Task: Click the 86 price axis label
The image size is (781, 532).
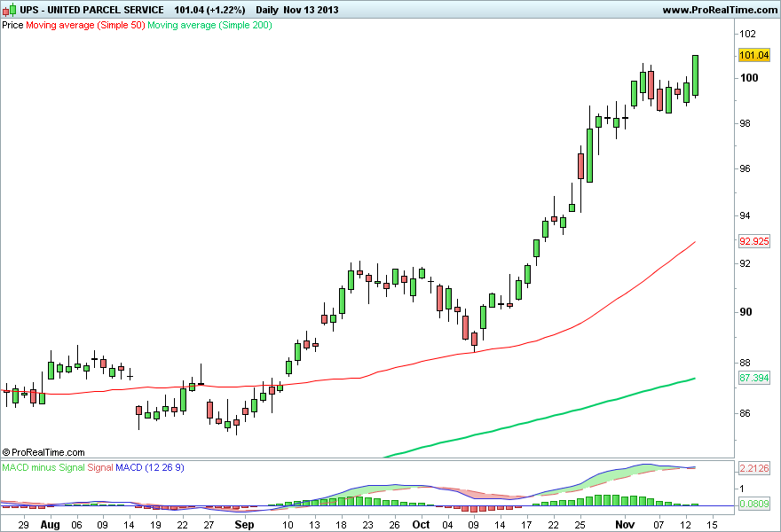Action: pos(745,413)
